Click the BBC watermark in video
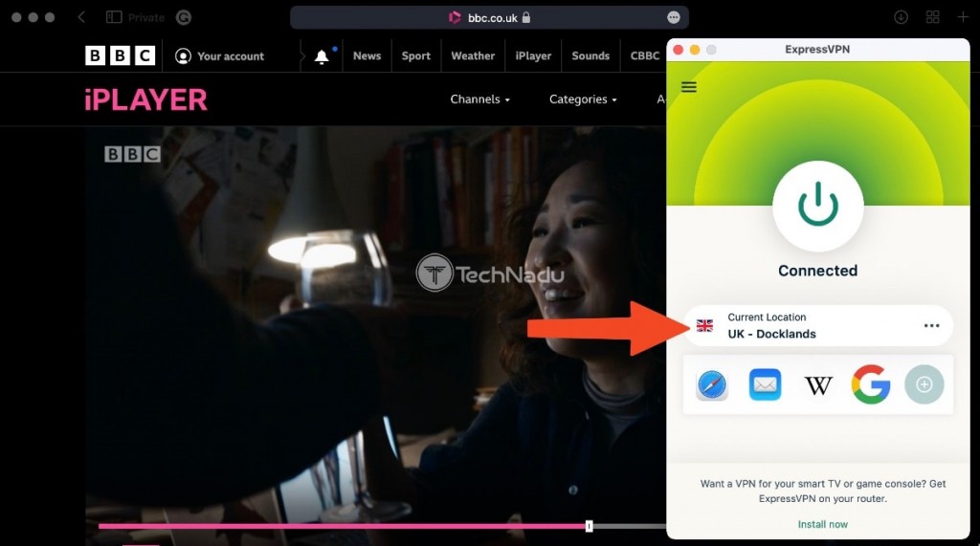The image size is (980, 546). [132, 154]
